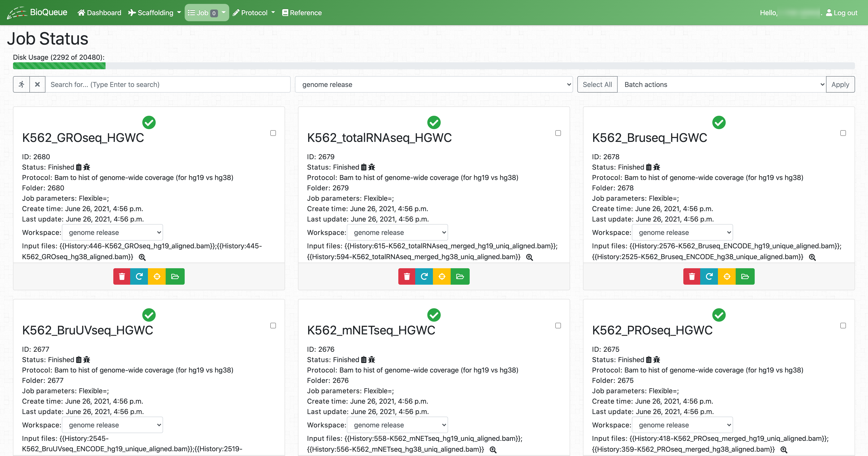868x456 pixels.
Task: View log clipboard icon for job 2679
Action: coord(364,167)
